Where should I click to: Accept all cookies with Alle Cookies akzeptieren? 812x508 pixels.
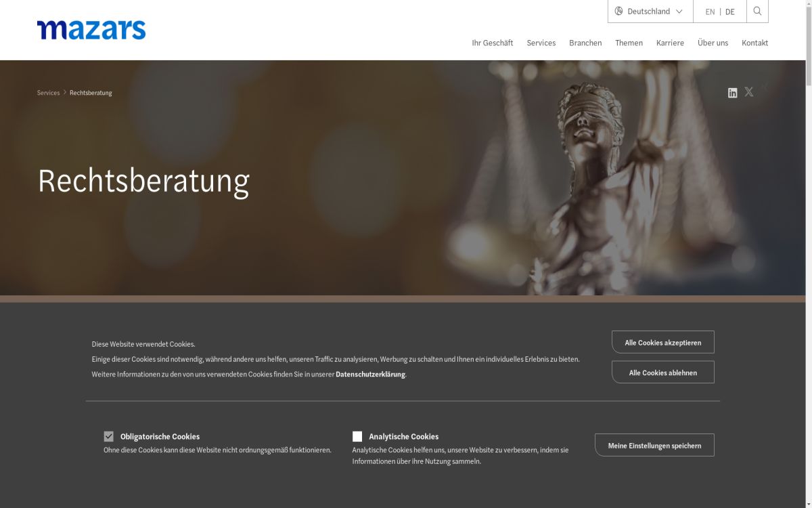point(663,342)
